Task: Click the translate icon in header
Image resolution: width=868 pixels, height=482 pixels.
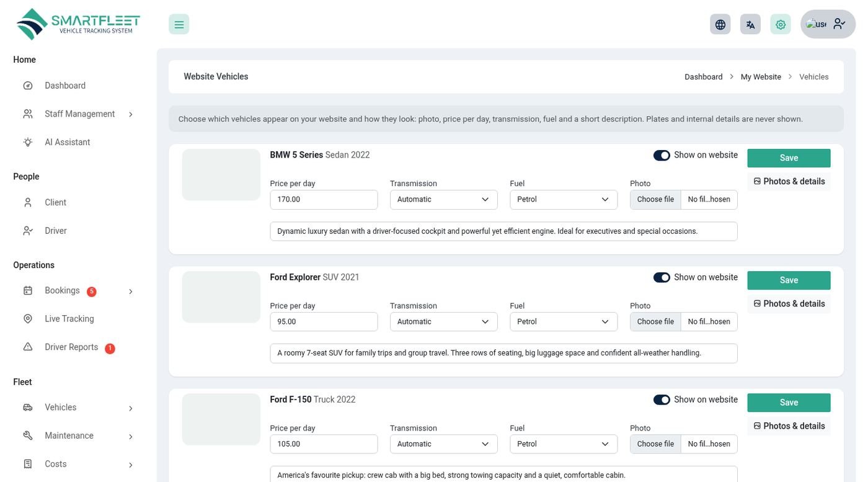Action: click(x=750, y=24)
